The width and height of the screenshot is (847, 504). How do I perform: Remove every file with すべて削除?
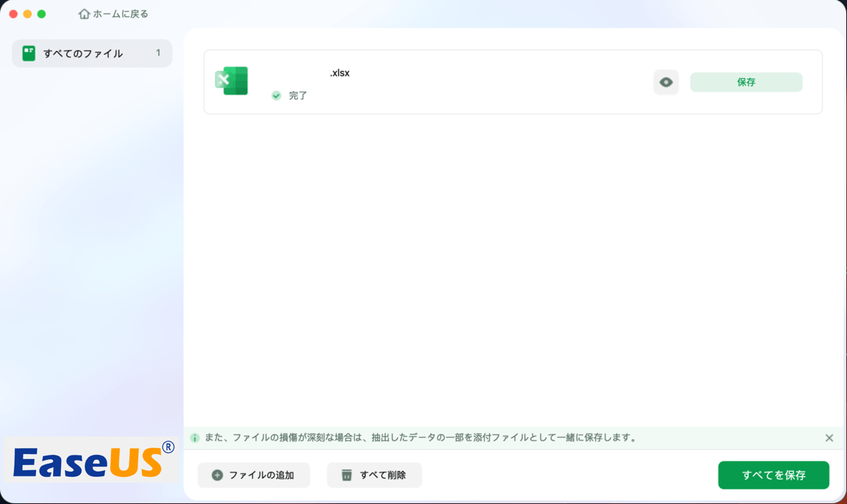[x=374, y=475]
